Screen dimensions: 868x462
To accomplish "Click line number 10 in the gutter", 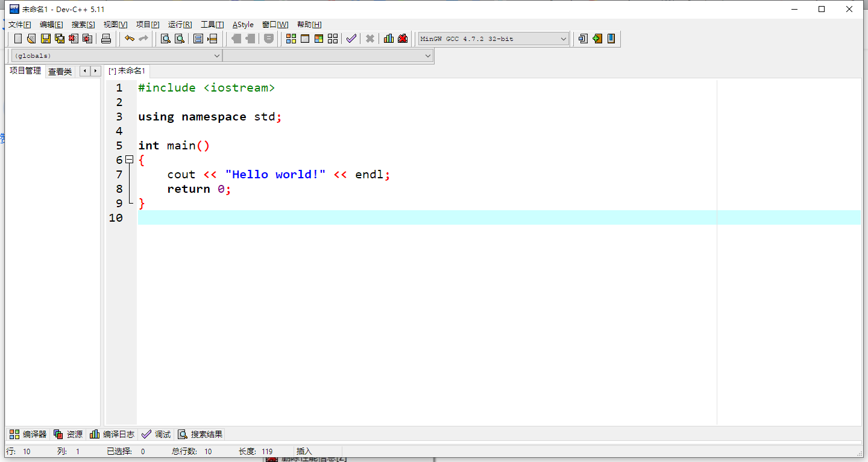I will [116, 218].
